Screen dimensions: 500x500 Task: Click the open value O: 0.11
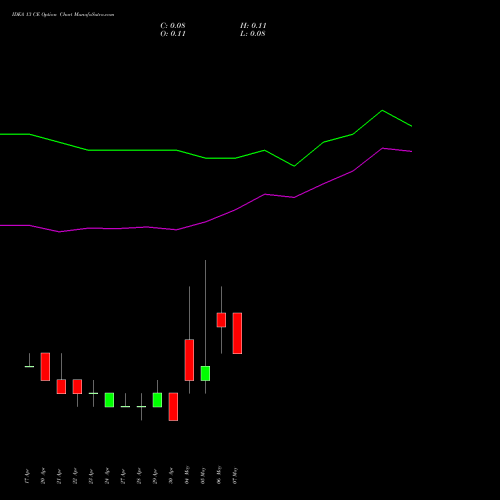[173, 34]
